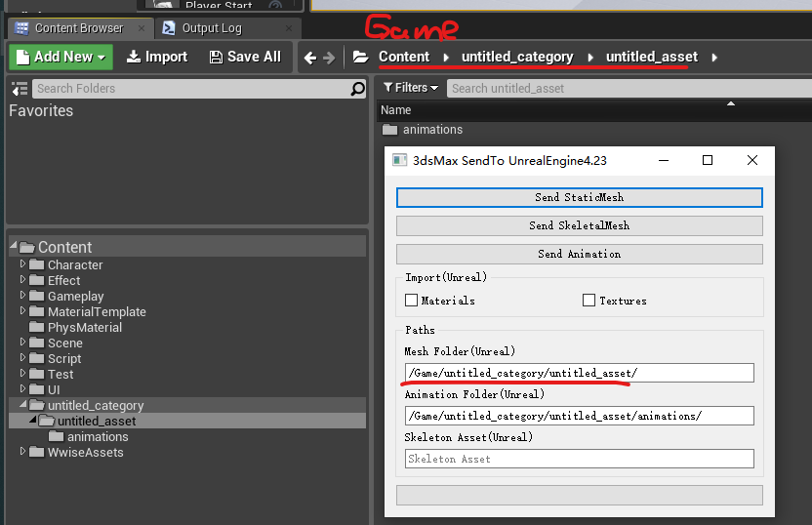Expand breadcrumb arrow after Content
This screenshot has width=812, height=525.
point(446,58)
